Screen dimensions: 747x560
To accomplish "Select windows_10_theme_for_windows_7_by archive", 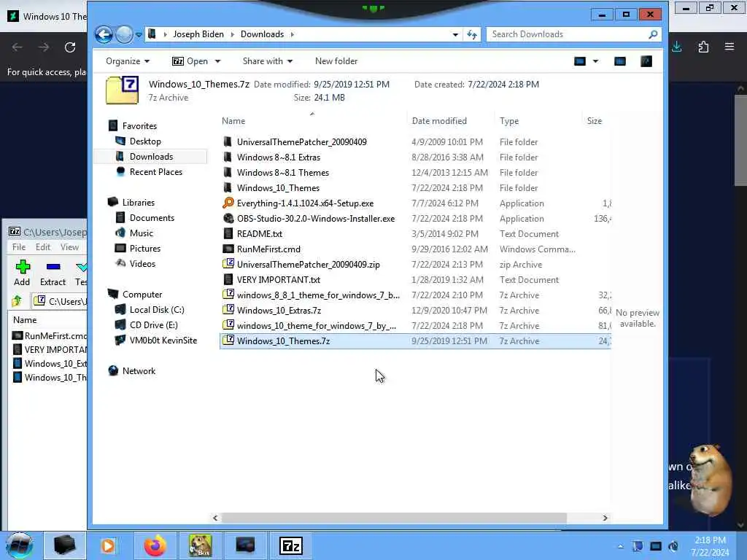I will point(317,326).
